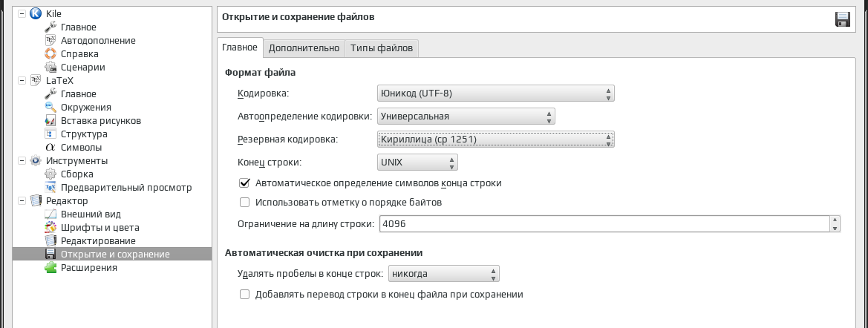Open the Типы файлов tab
The image size is (868, 328).
382,48
